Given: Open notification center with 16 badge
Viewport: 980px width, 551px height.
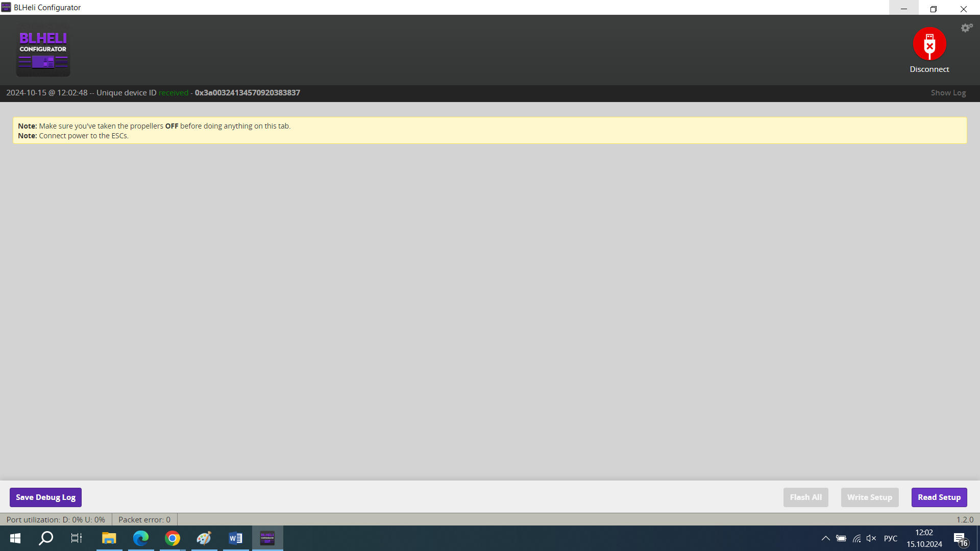Looking at the screenshot, I should coord(960,539).
